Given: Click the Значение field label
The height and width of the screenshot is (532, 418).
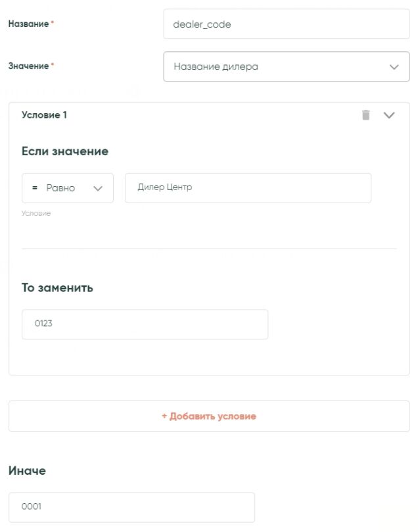Looking at the screenshot, I should coord(28,66).
